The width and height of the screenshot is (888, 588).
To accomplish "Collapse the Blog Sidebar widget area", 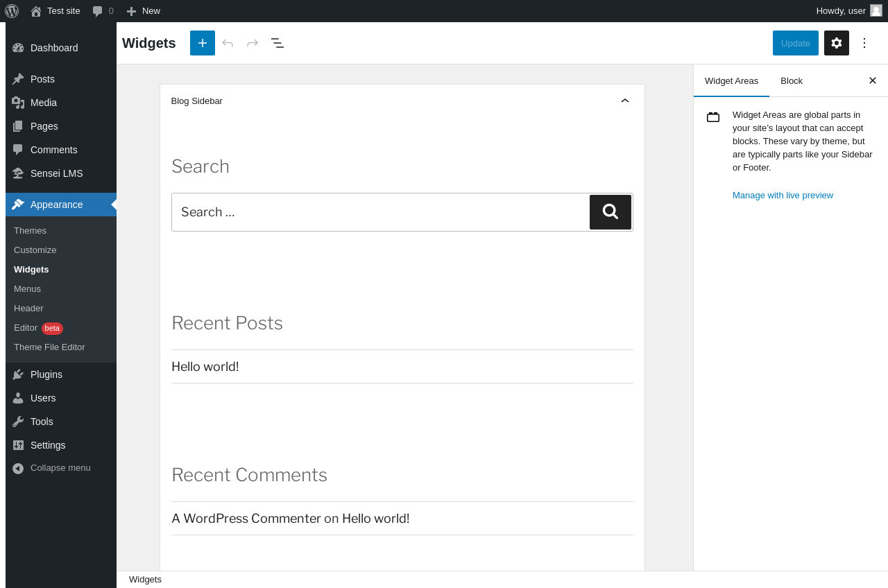I will pos(625,101).
